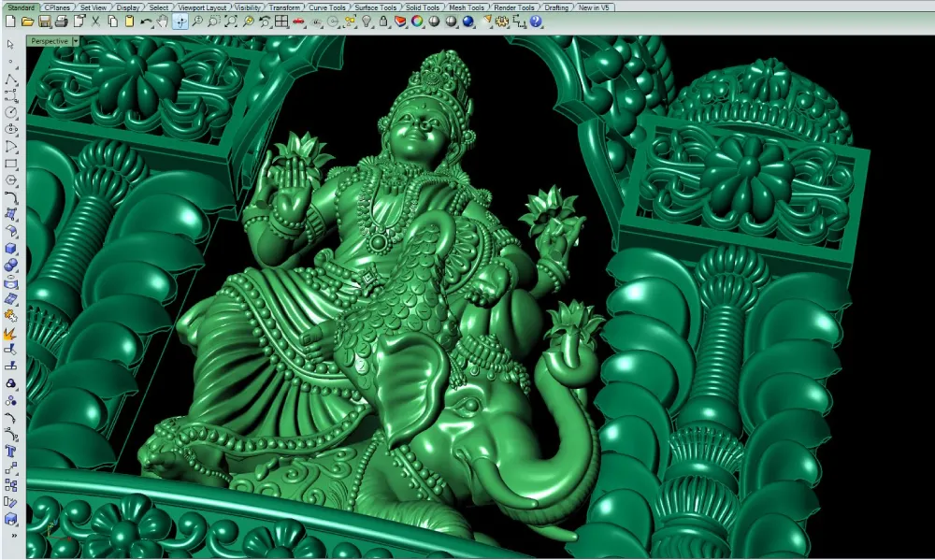Open Help with the question mark icon
The width and height of the screenshot is (935, 560).
coord(536,22)
